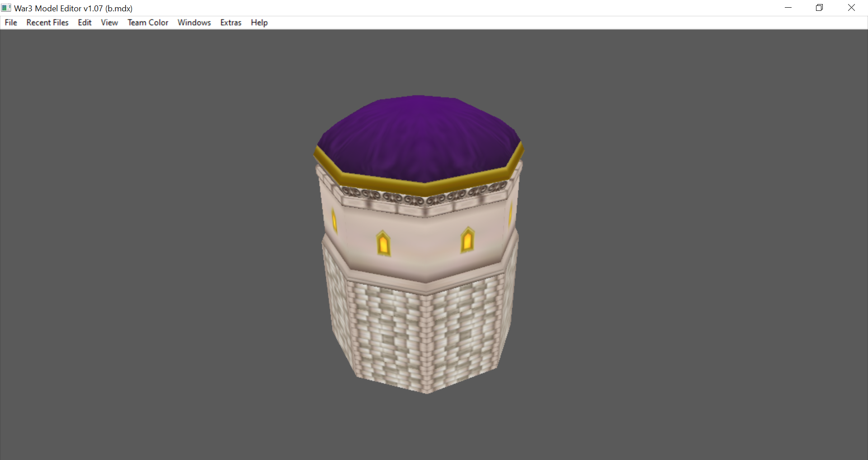Minimize the War3 Model Editor window

788,8
